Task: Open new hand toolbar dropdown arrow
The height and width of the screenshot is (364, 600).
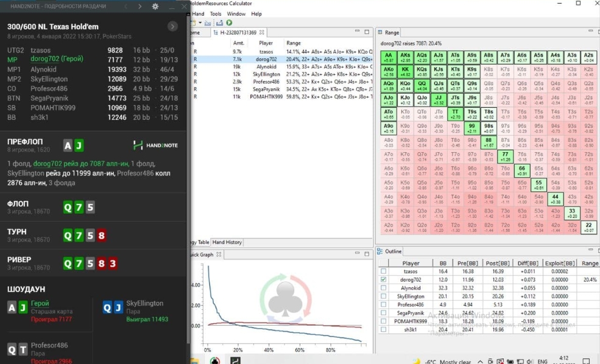Action: point(200,23)
